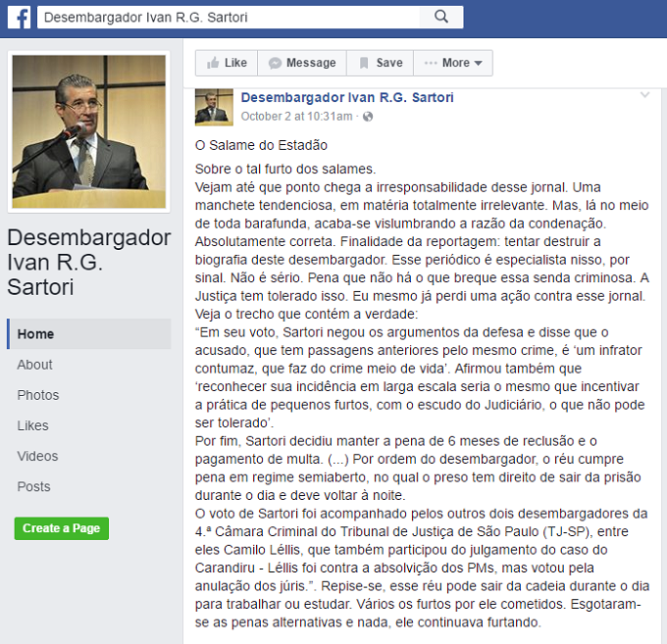
Task: Click the Facebook logo icon
Action: coord(20,18)
